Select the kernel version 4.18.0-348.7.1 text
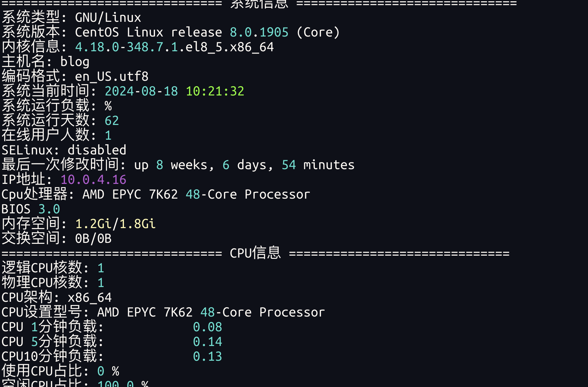588x387 pixels. pos(127,47)
